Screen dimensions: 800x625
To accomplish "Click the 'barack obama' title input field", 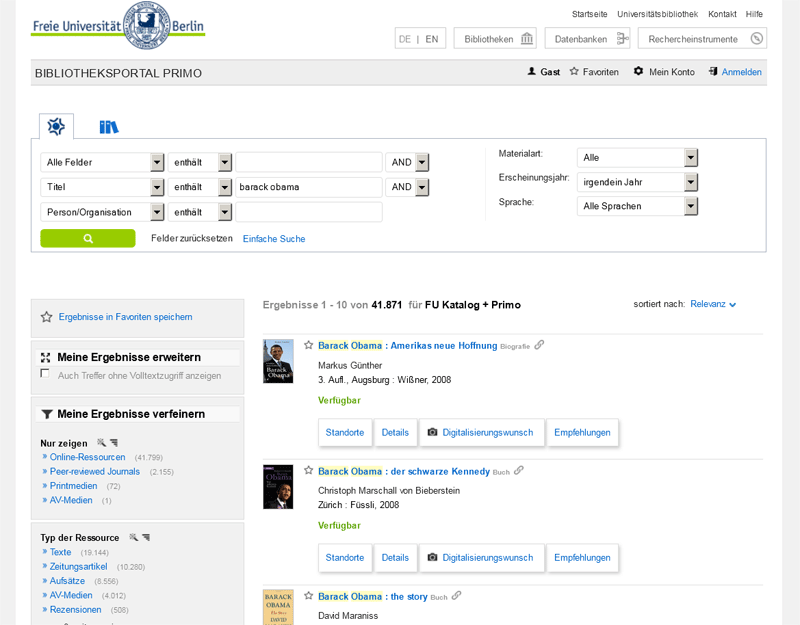I will coord(309,187).
